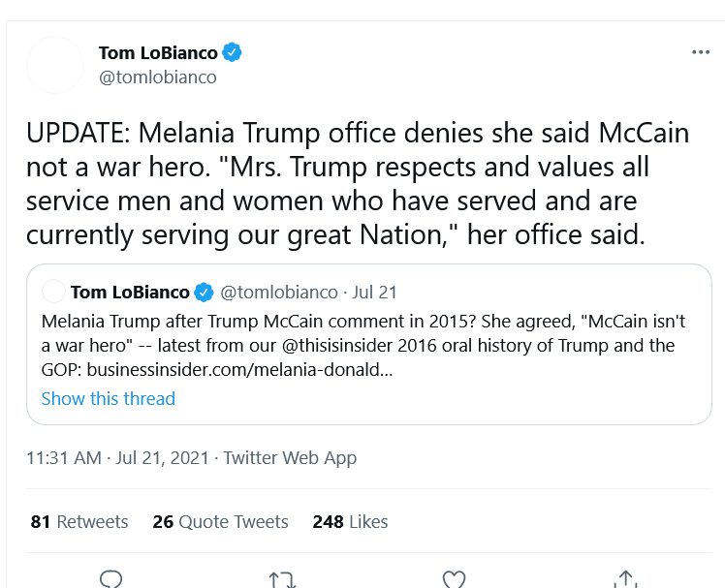The height and width of the screenshot is (588, 725).
Task: Open the quoted tweet text about Melania Trump
Action: pos(362,345)
